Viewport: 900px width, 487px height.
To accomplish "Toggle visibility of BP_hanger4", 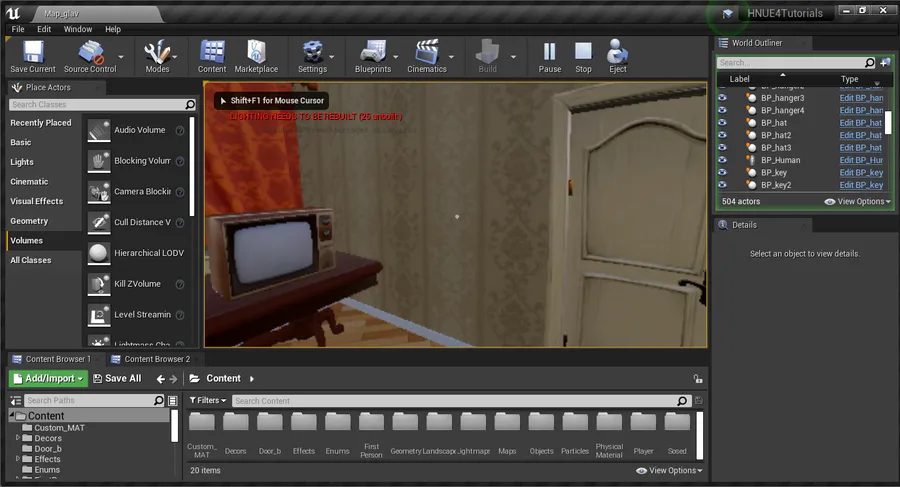I will pos(722,110).
